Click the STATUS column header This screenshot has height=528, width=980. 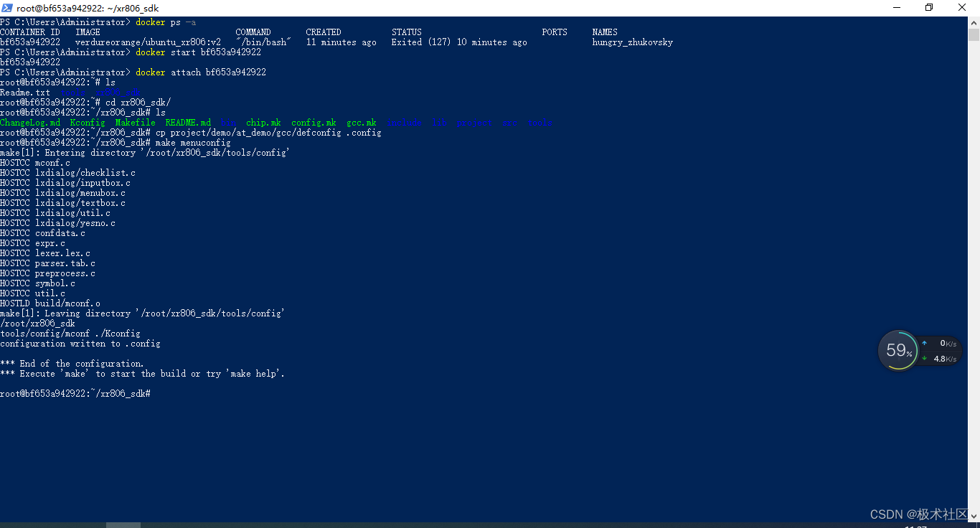407,32
